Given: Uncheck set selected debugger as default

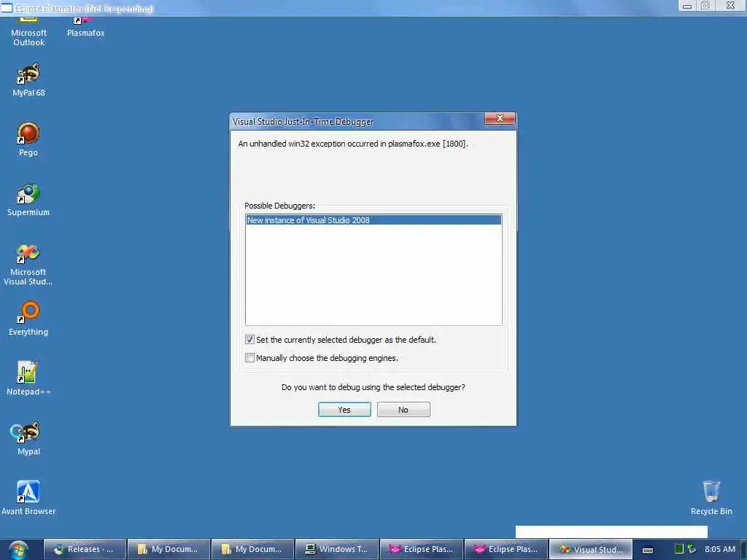Looking at the screenshot, I should click(x=249, y=340).
